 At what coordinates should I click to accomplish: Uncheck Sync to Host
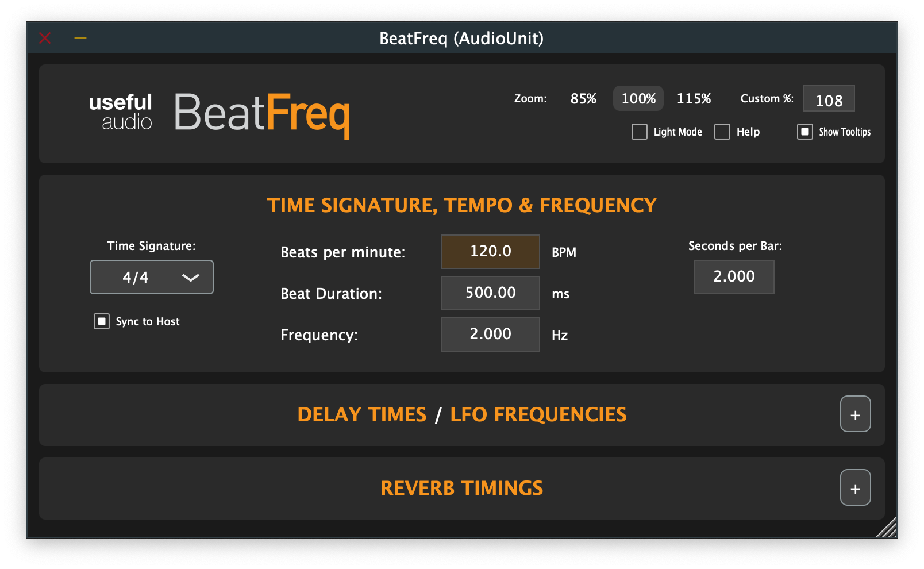[x=101, y=321]
